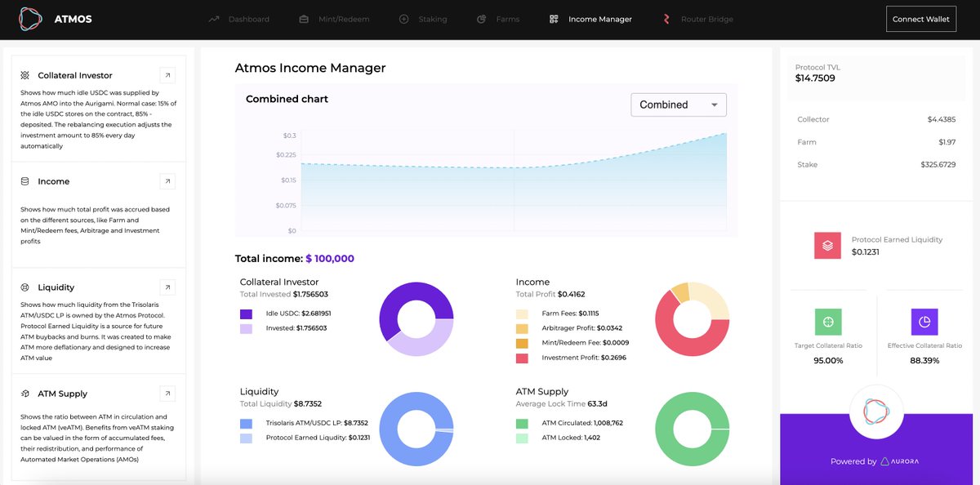This screenshot has width=980, height=485.
Task: Click the Arbitrager Profit yellow swatch
Action: click(523, 328)
